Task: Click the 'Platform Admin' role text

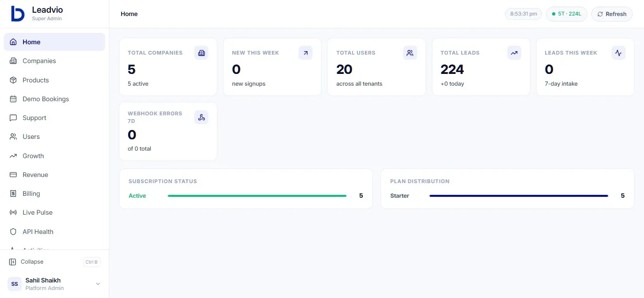Action: [44, 288]
